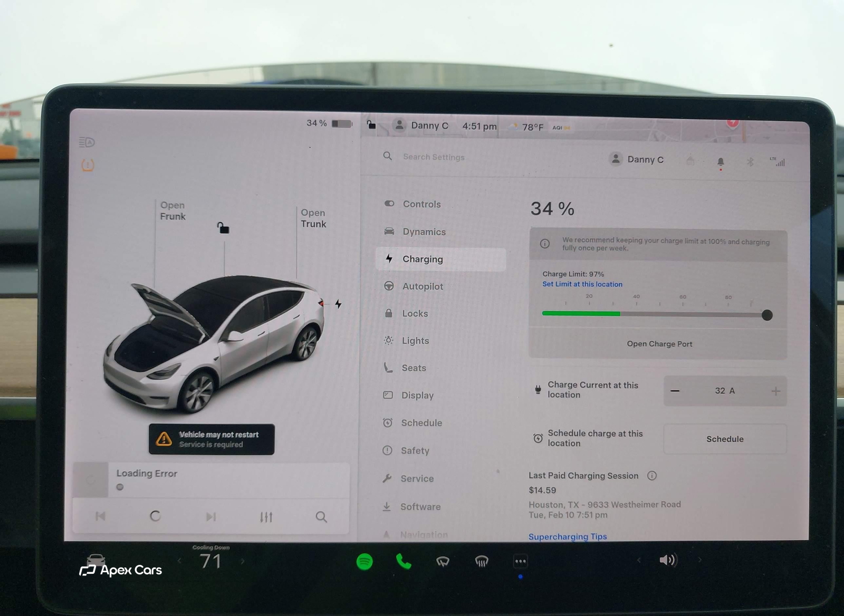Tap the 78°F outside temperature
844x616 pixels.
[532, 127]
